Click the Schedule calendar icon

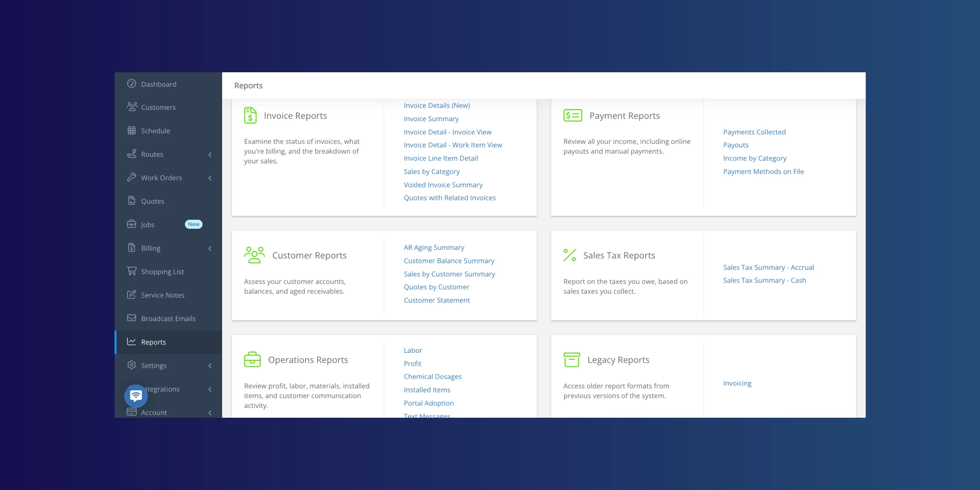(131, 130)
